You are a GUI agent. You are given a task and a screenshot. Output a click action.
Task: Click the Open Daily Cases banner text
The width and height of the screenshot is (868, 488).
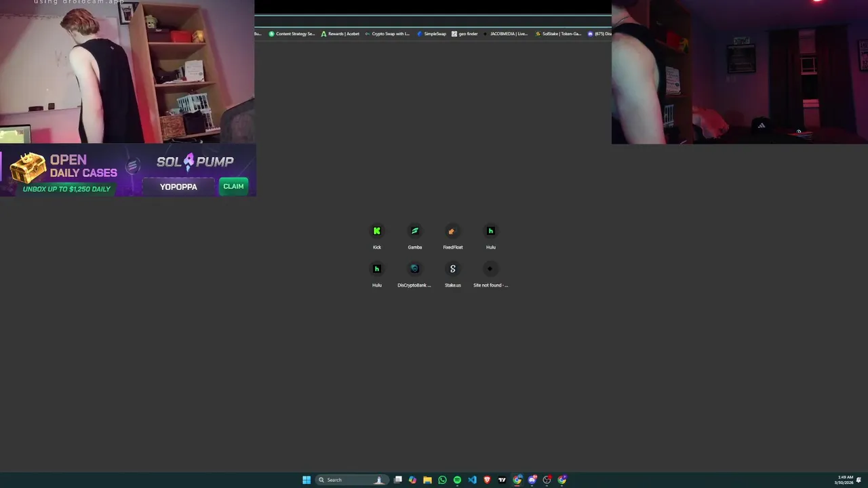point(83,166)
